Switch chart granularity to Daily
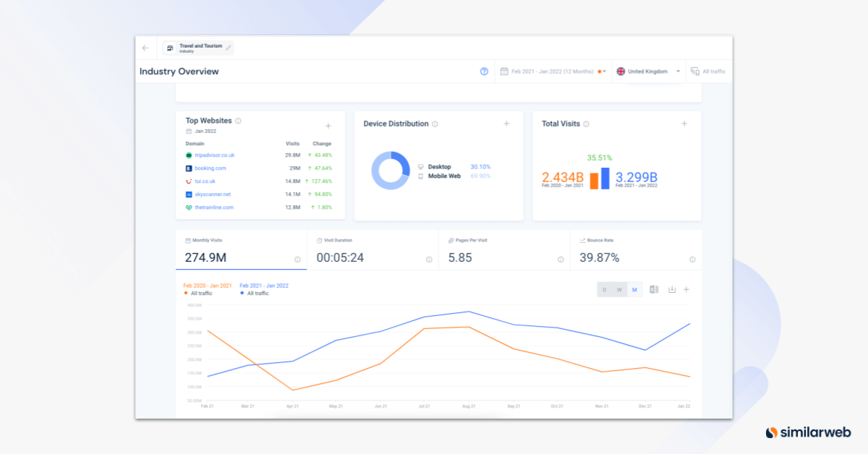The height and width of the screenshot is (454, 868). [605, 290]
